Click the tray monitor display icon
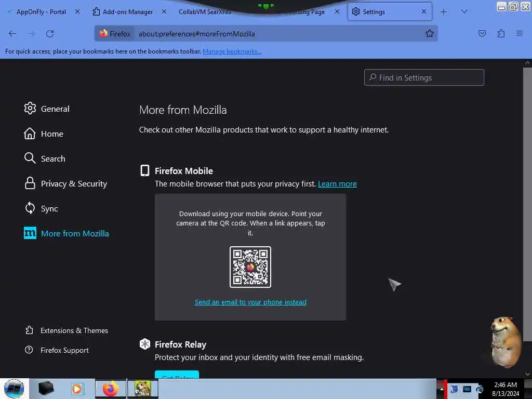 467,389
